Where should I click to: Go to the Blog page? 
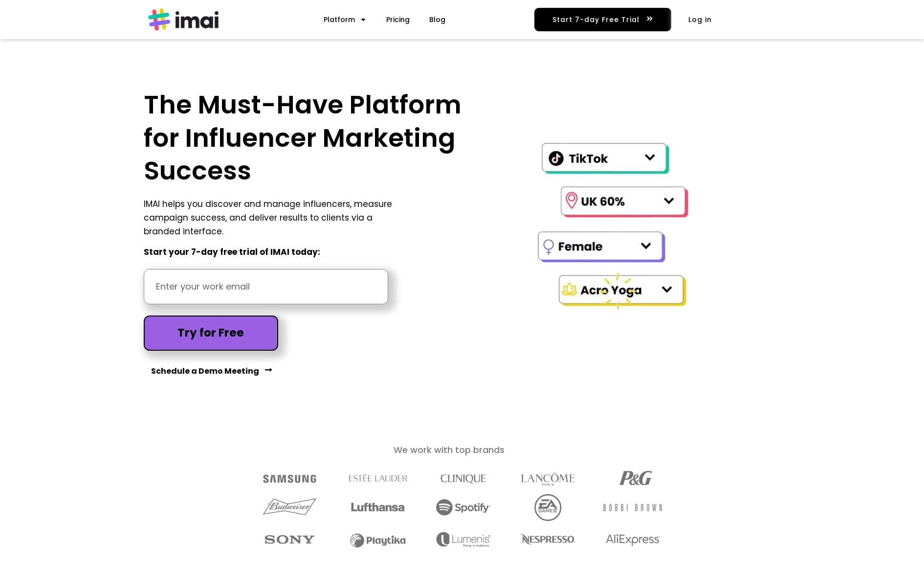click(x=437, y=20)
